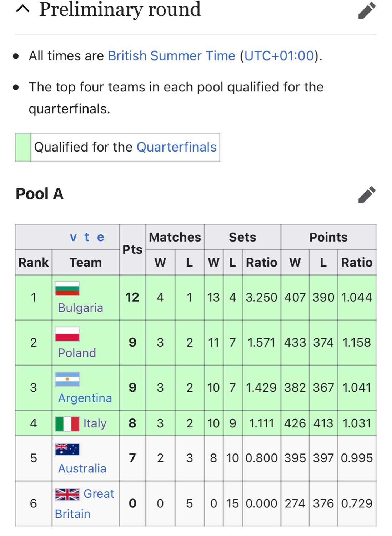
Task: Follow the Quarterfinals link in legend
Action: [x=177, y=147]
